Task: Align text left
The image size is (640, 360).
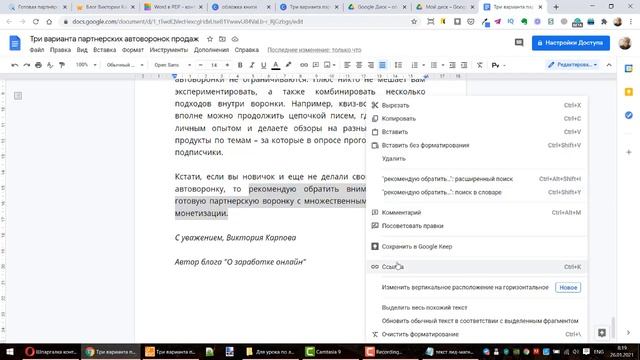Action: 347,65
